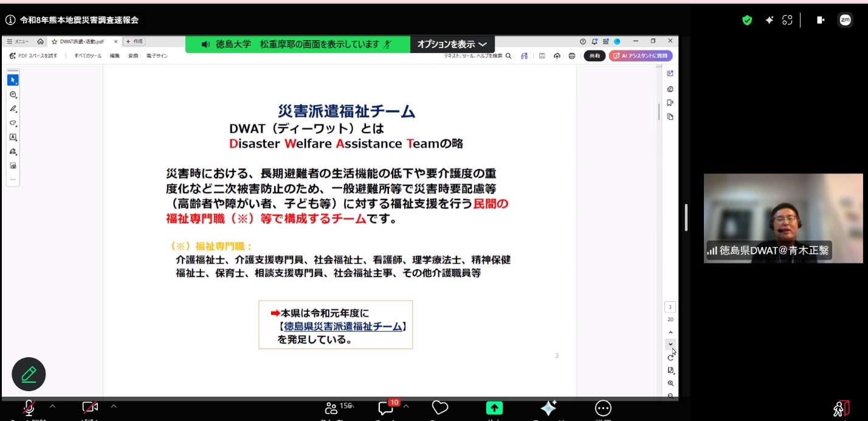Unmute the Zoom microphone
The height and width of the screenshot is (421, 868).
(x=29, y=408)
